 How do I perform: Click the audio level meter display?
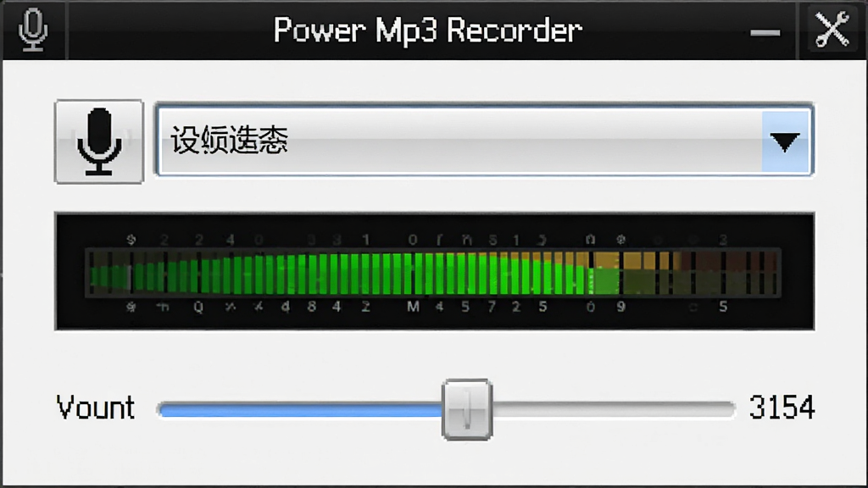point(435,271)
